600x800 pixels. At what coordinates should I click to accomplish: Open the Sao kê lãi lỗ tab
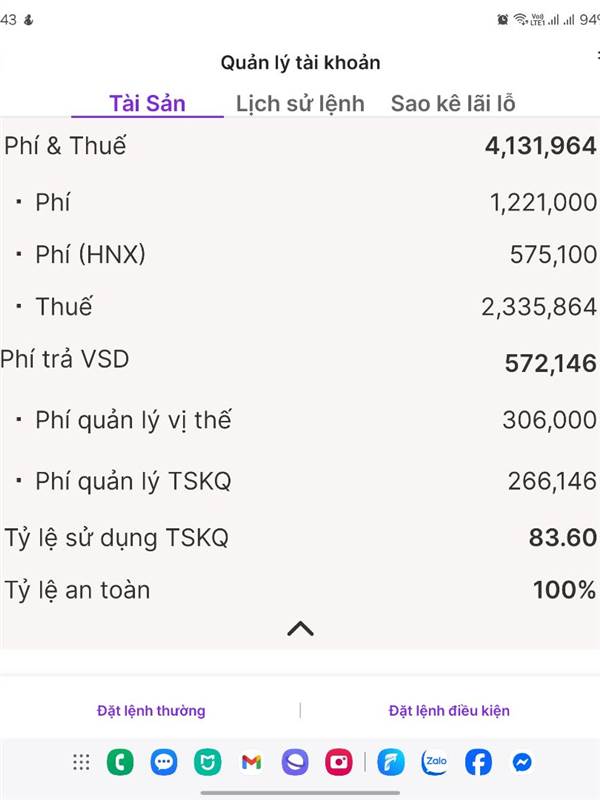click(x=453, y=104)
